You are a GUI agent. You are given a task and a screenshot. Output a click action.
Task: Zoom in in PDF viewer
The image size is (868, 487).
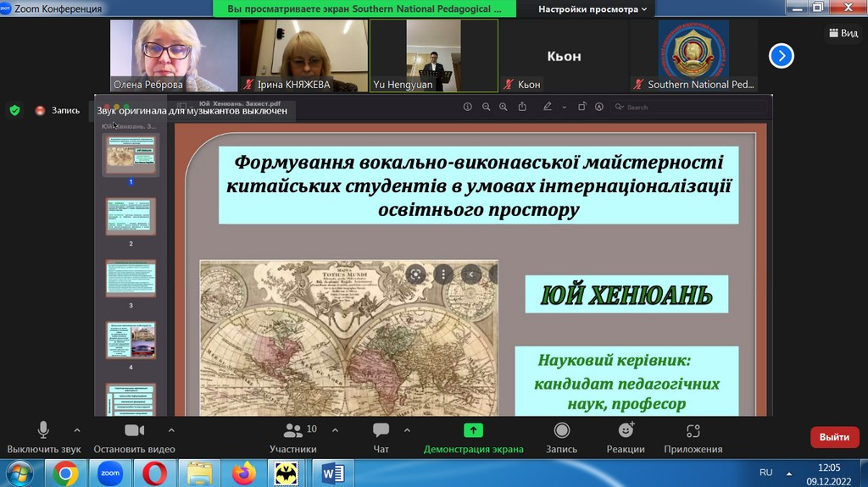[x=504, y=107]
